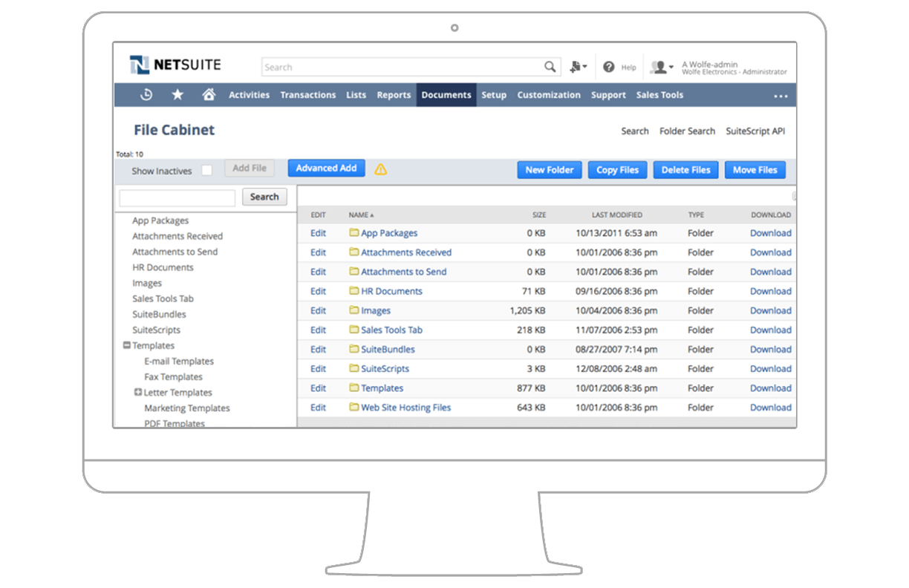This screenshot has width=909, height=588.
Task: Open the SuiteScript API link
Action: 755,131
